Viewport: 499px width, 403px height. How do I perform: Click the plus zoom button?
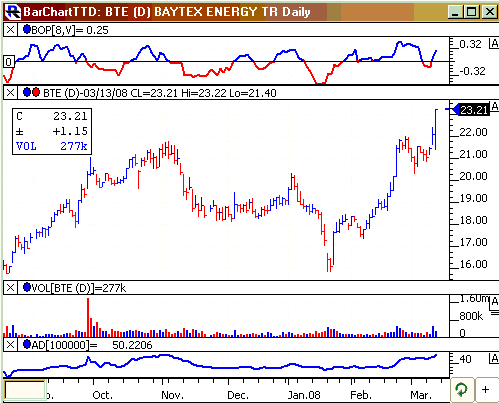click(x=486, y=389)
